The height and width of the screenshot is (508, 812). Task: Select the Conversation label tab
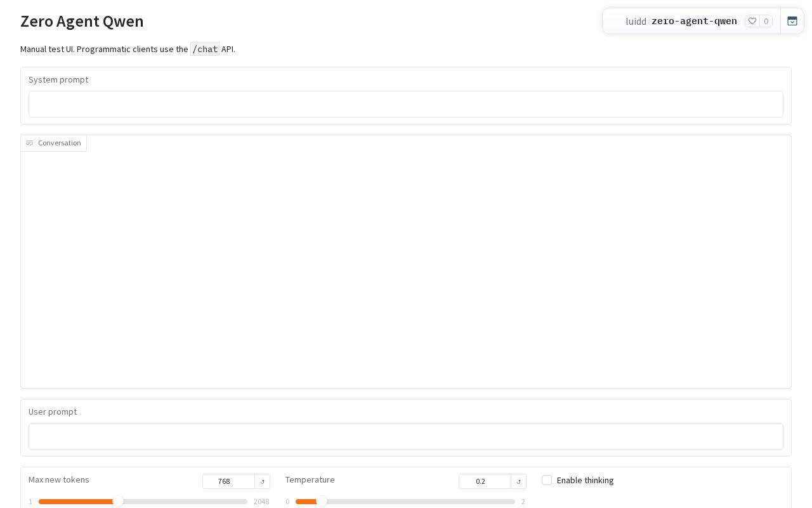click(x=54, y=143)
